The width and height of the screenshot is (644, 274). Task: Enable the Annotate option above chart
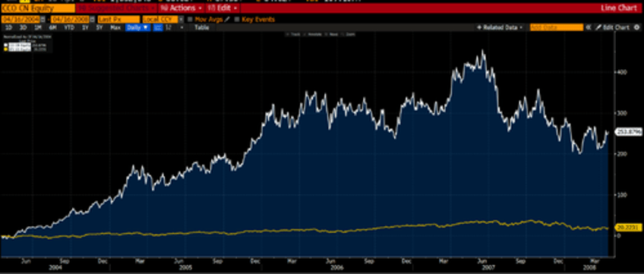coord(313,34)
